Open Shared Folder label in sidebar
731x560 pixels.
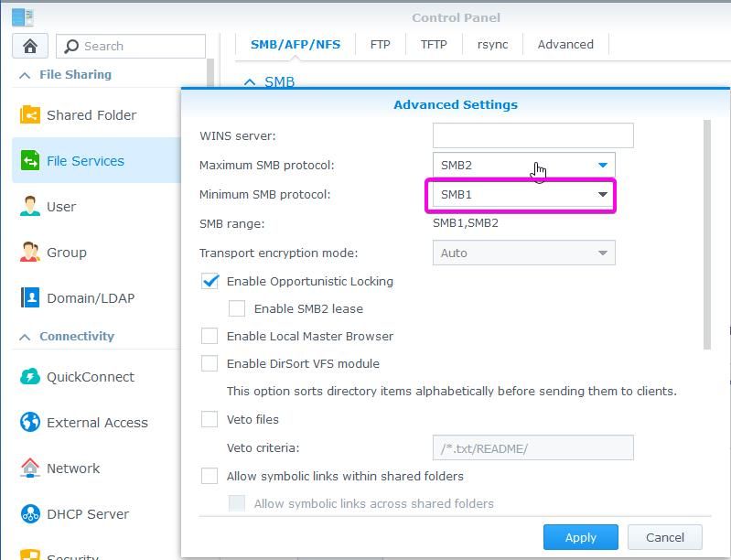tap(91, 114)
